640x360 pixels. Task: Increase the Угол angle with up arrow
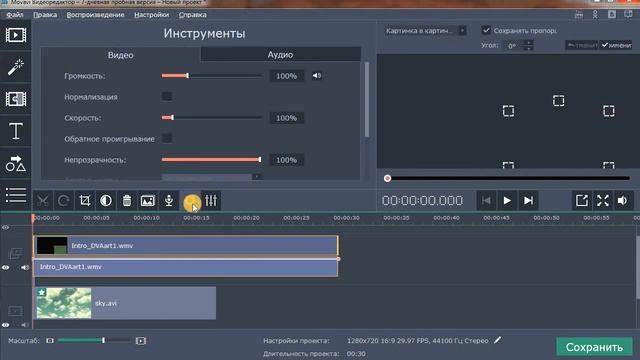(x=528, y=42)
